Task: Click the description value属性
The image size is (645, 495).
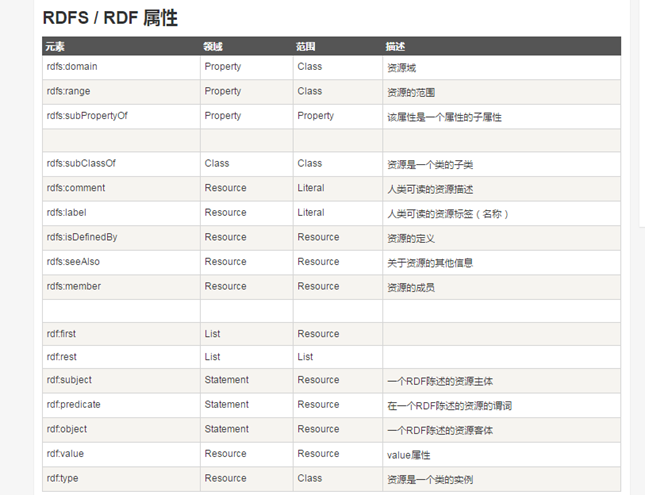Action: click(x=408, y=455)
